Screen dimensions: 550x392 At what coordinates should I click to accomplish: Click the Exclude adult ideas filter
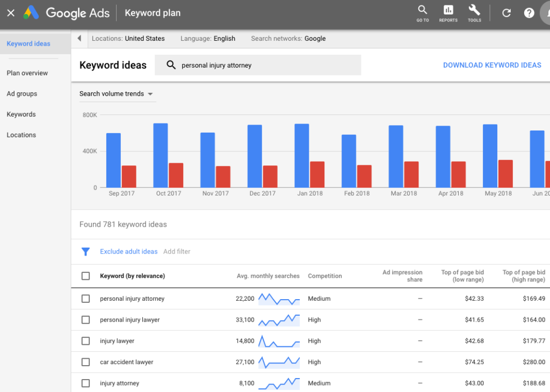[x=129, y=251]
